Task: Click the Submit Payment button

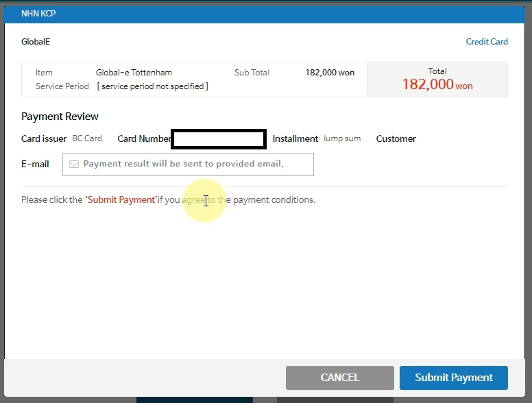Action: point(454,378)
